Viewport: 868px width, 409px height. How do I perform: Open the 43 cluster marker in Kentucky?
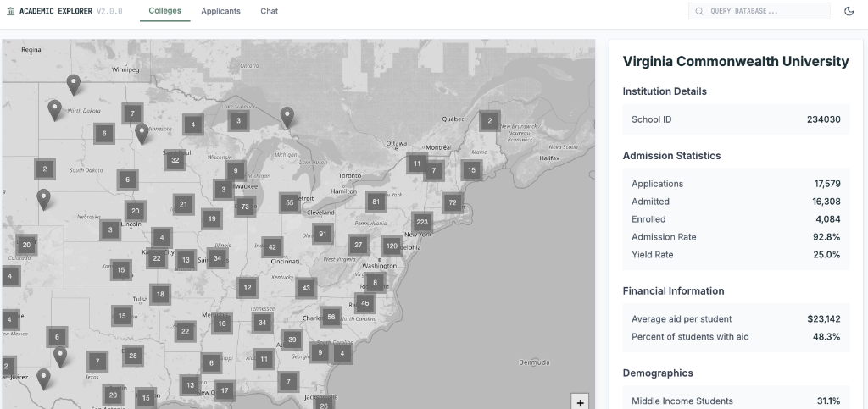point(306,288)
